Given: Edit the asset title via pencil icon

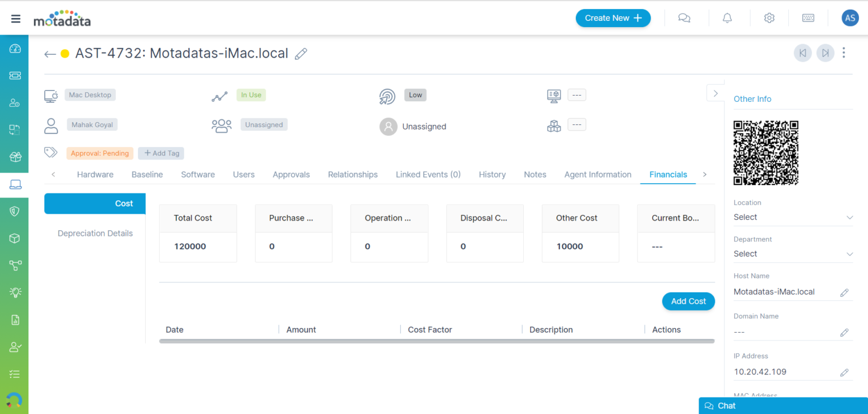Looking at the screenshot, I should click(301, 53).
